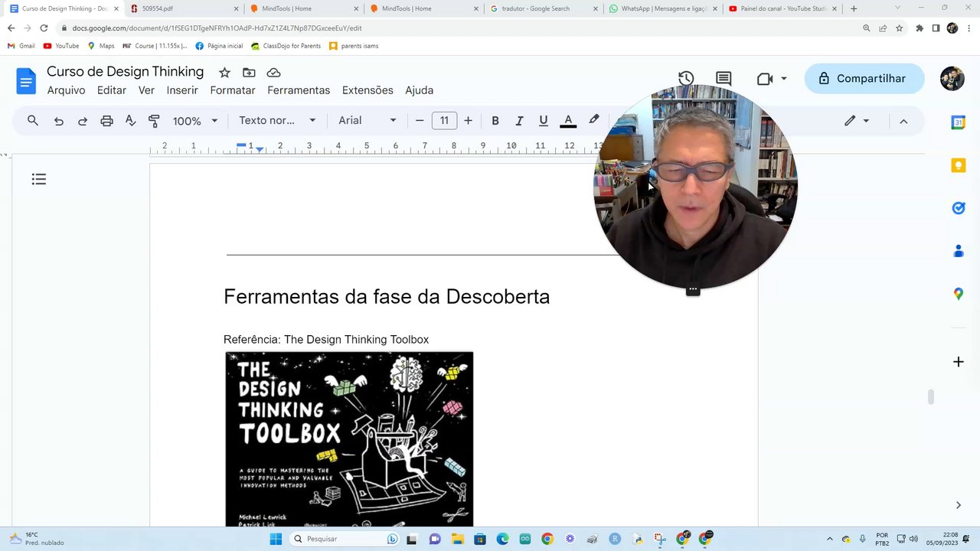980x551 pixels.
Task: Click the spell check icon
Action: [x=131, y=121]
